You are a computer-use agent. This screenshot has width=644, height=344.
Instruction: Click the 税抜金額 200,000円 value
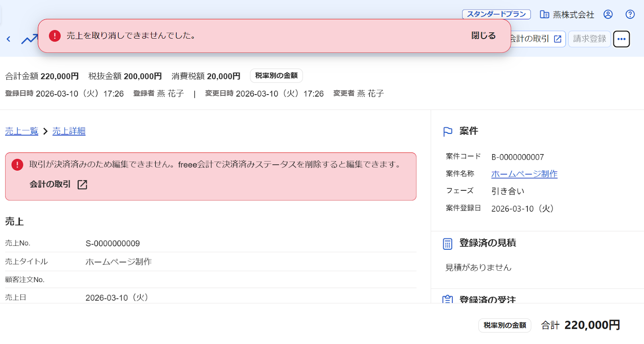point(142,76)
